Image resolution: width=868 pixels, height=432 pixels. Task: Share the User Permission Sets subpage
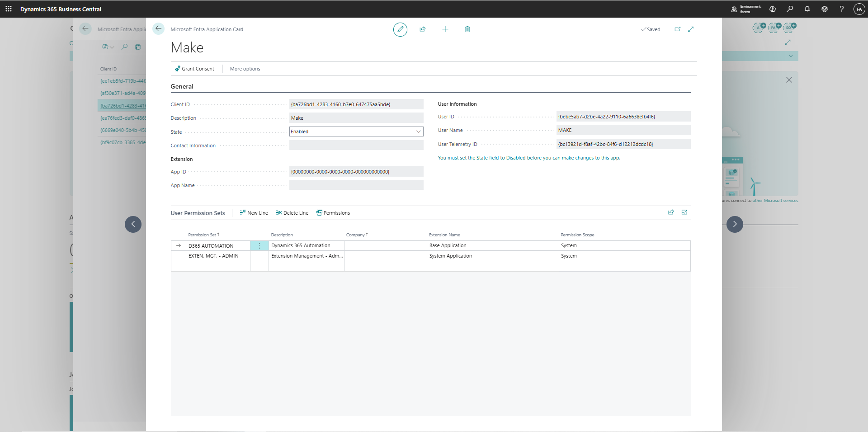click(x=671, y=212)
